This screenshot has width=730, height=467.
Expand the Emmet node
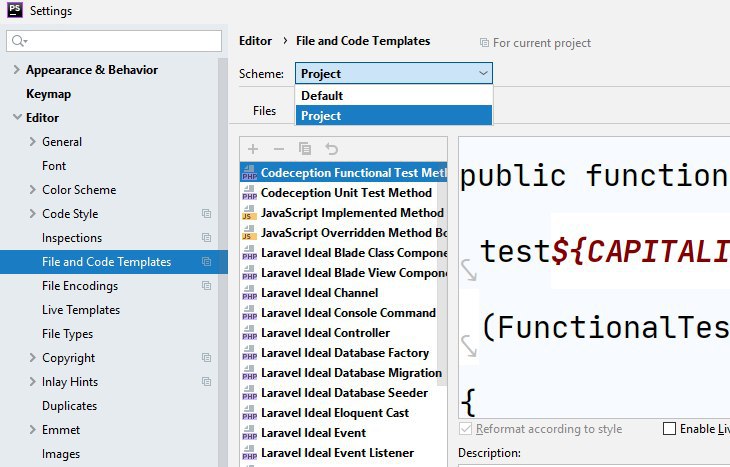pos(32,430)
